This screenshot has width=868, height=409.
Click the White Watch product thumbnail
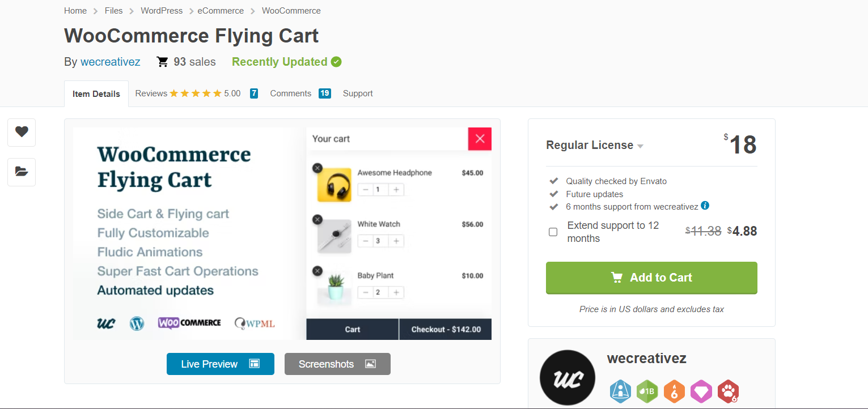click(x=335, y=236)
